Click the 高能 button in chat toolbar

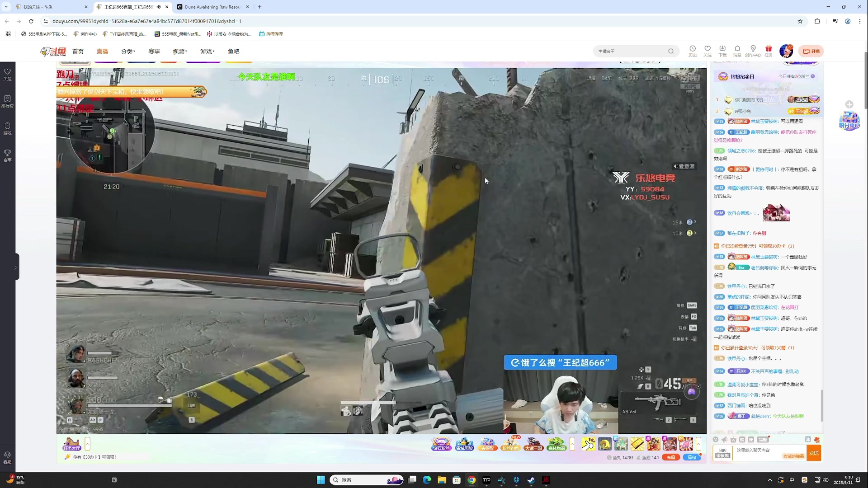coord(763,440)
